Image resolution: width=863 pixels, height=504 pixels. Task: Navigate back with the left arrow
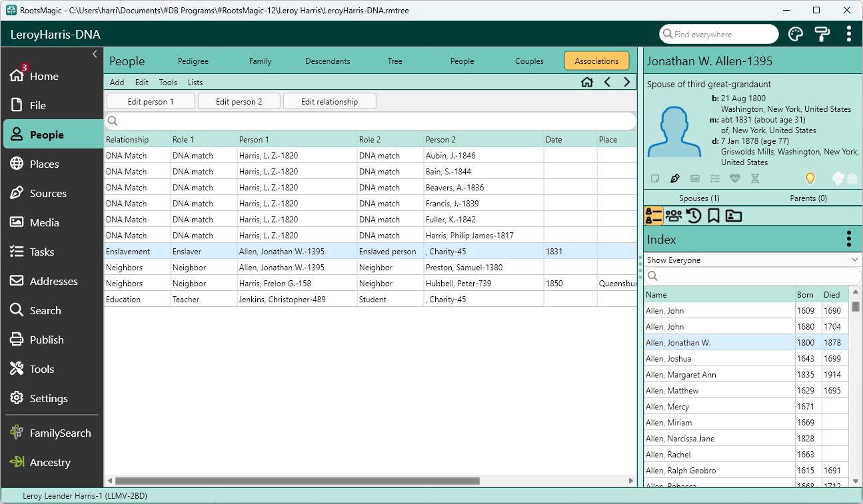tap(607, 82)
